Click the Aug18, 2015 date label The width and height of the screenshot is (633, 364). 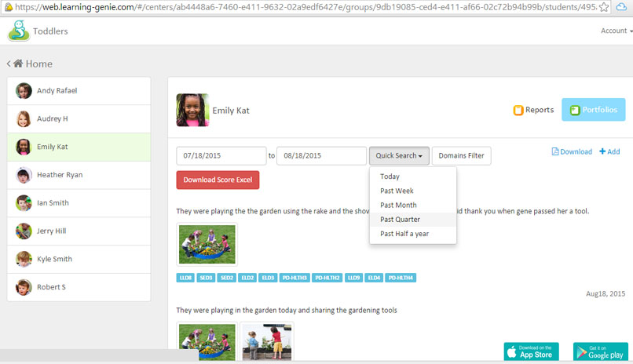(606, 294)
